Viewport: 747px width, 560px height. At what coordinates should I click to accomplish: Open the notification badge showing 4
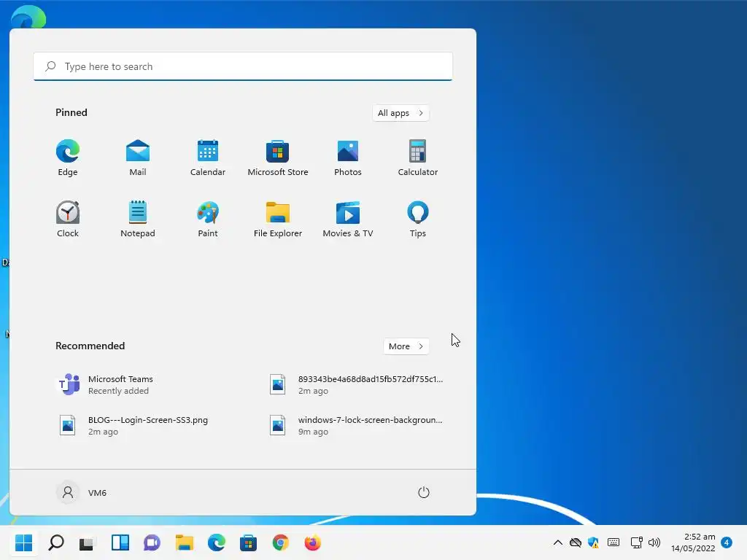coord(727,542)
